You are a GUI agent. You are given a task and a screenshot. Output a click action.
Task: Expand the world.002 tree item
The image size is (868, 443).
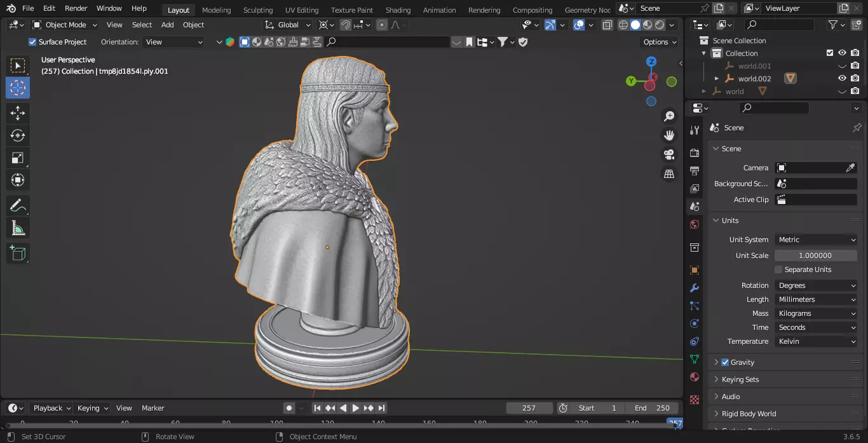pos(717,79)
